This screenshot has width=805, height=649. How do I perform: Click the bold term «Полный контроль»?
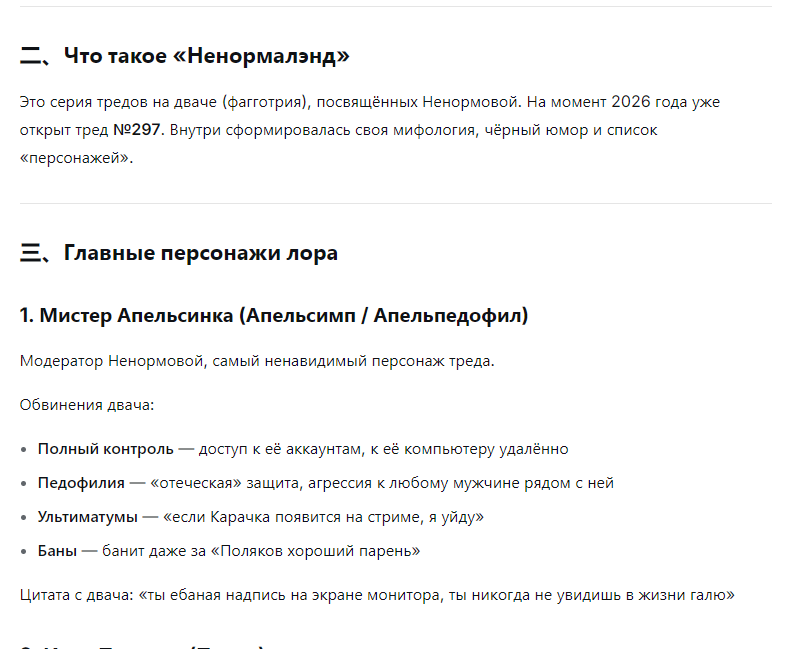106,449
